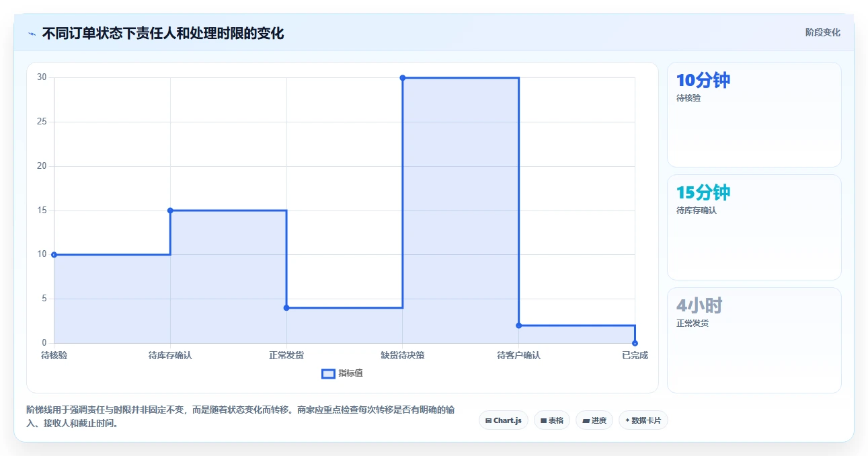The image size is (868, 456).
Task: Click the y-axis value 20
Action: [x=42, y=166]
